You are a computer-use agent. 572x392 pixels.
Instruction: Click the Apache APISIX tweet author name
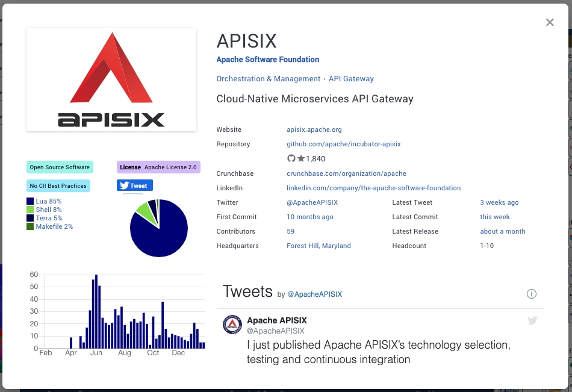pos(277,320)
